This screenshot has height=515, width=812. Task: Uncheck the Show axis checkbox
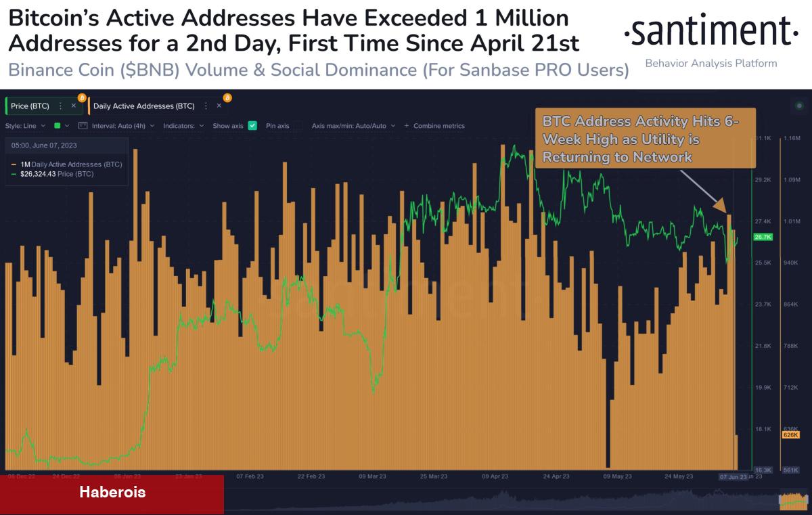point(252,126)
